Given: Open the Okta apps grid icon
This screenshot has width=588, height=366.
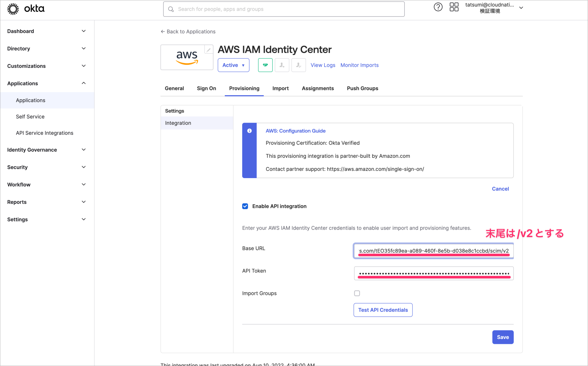Looking at the screenshot, I should tap(454, 7).
